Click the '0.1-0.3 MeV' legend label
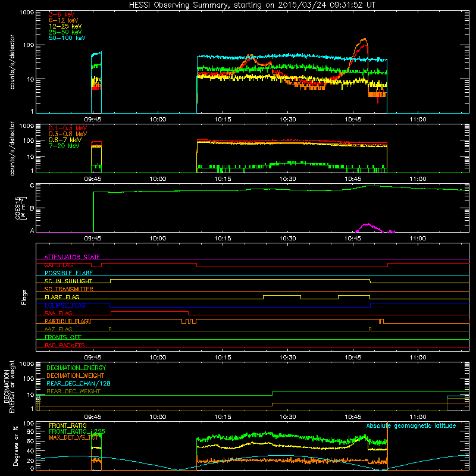476x476 pixels. pos(68,128)
